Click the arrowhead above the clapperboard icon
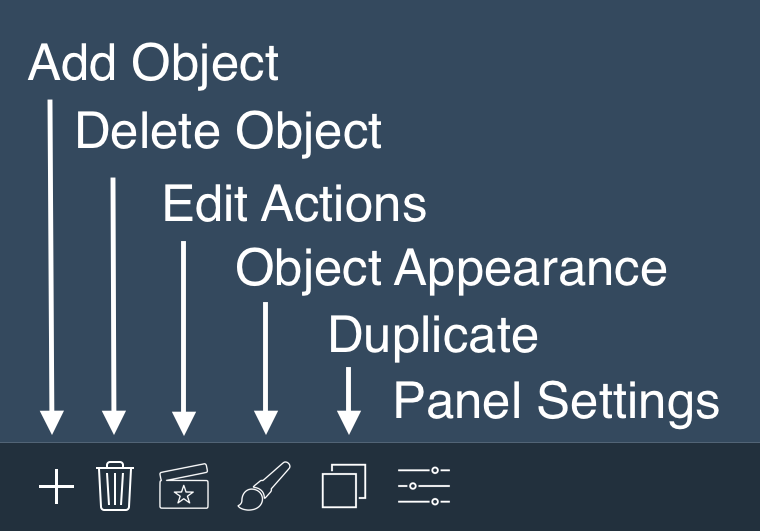 coord(184,423)
